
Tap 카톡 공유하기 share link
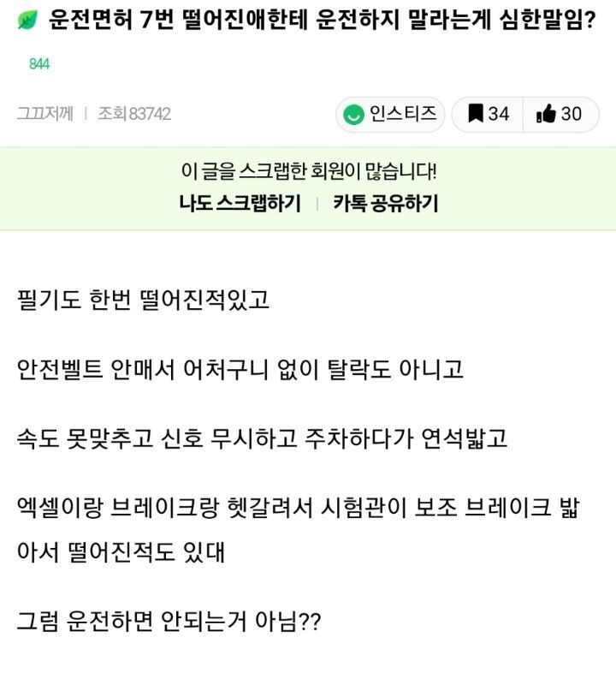pyautogui.click(x=385, y=204)
